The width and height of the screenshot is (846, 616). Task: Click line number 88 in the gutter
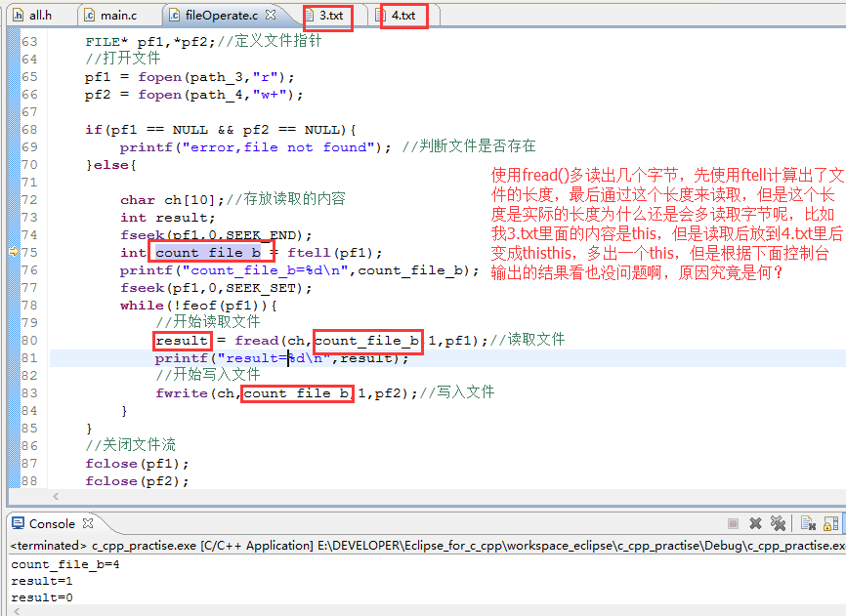coord(29,480)
